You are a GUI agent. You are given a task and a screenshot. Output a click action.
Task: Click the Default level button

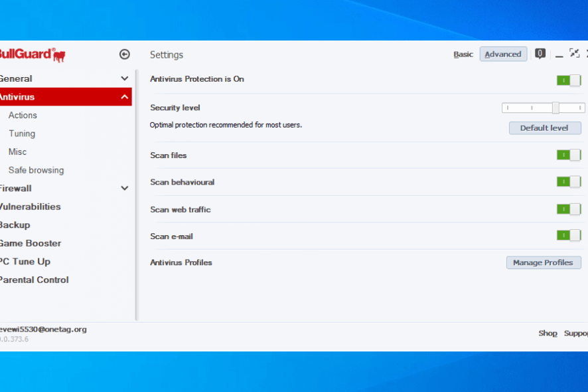point(545,128)
